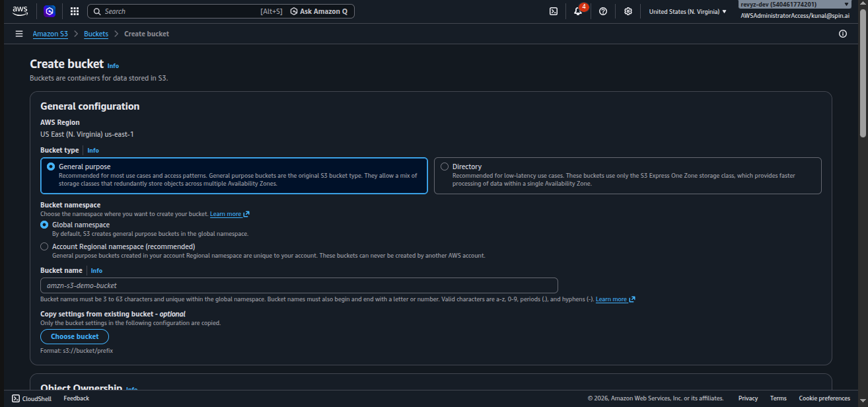Click the magnifier icon in the search bar
868x407 pixels.
point(97,11)
